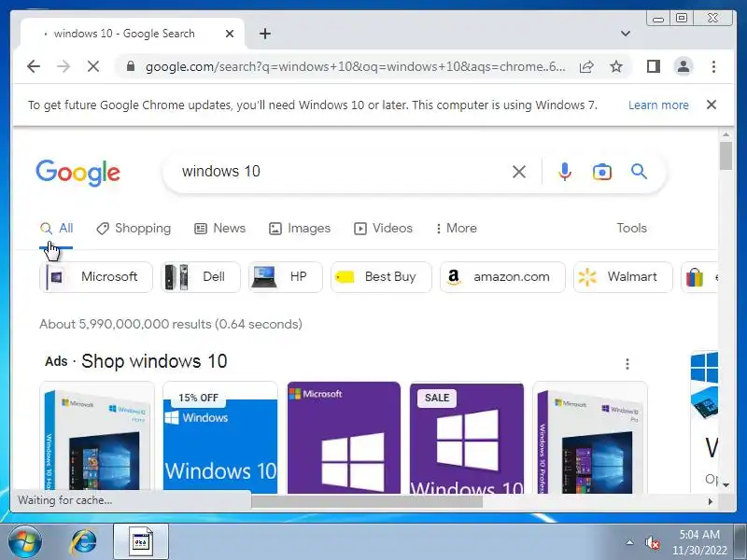Stop loading the page
Image resolution: width=747 pixels, height=560 pixels.
click(93, 66)
